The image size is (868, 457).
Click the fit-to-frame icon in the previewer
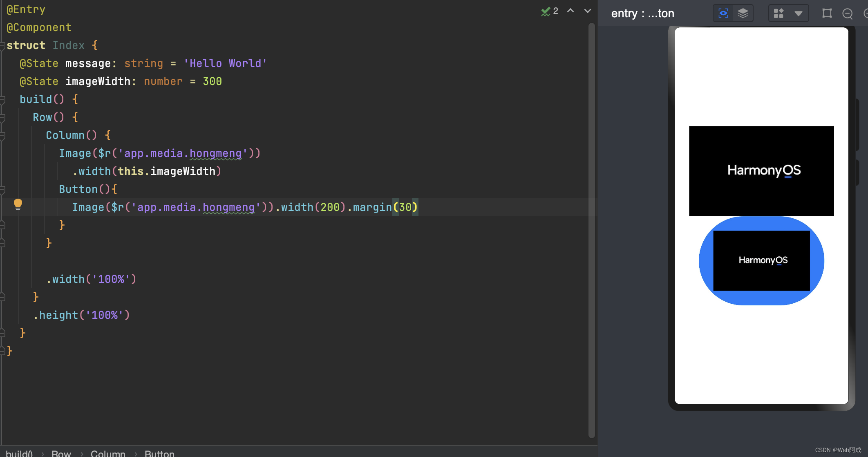click(x=827, y=13)
